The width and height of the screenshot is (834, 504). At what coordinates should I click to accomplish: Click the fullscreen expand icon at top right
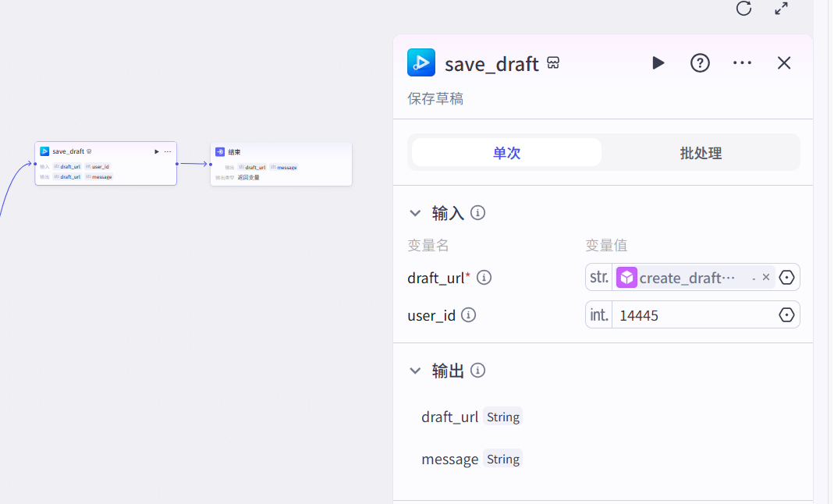[781, 9]
